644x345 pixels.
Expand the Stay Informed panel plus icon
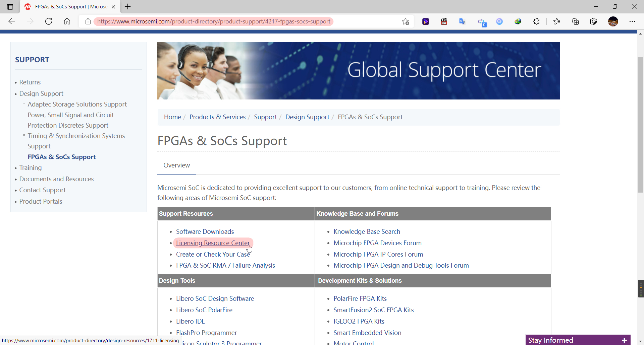click(x=624, y=340)
